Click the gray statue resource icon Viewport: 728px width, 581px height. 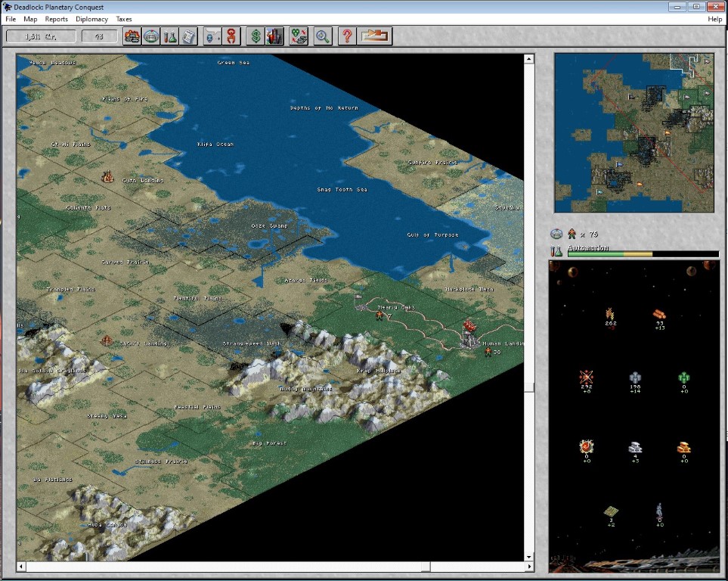[659, 509]
